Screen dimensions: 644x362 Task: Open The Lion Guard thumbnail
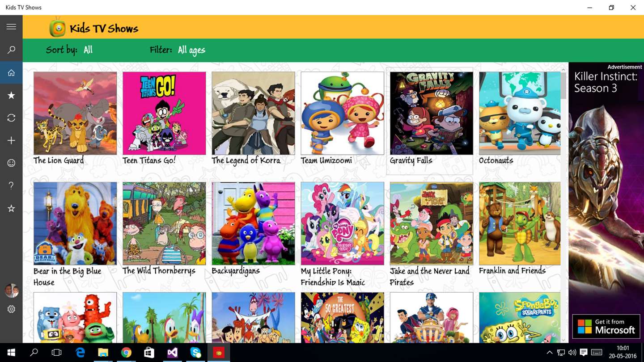[75, 113]
